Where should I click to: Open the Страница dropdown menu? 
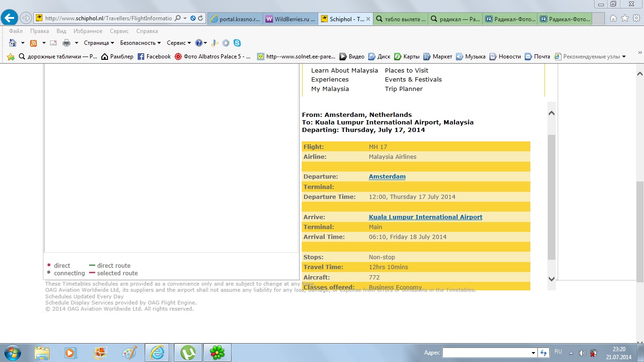(x=99, y=43)
